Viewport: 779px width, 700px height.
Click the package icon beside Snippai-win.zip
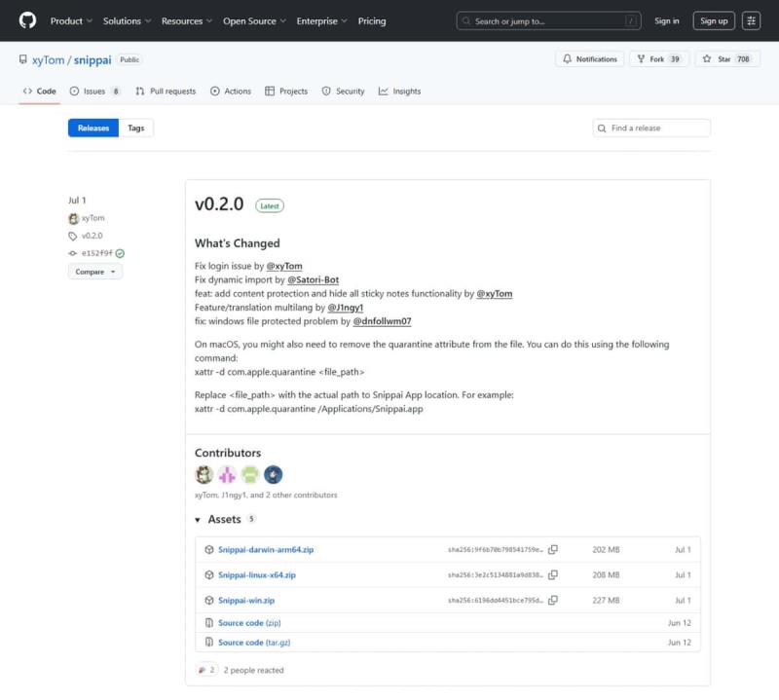point(209,601)
